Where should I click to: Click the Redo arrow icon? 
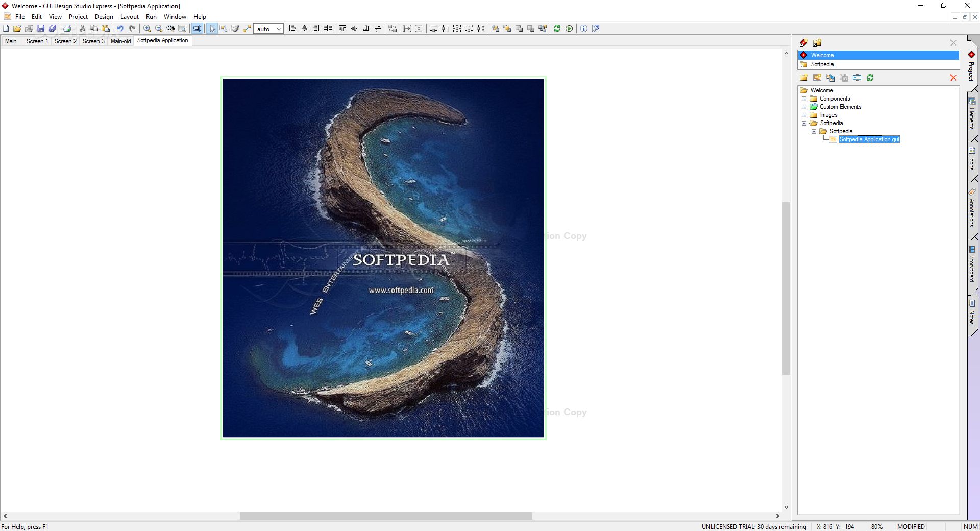(132, 29)
